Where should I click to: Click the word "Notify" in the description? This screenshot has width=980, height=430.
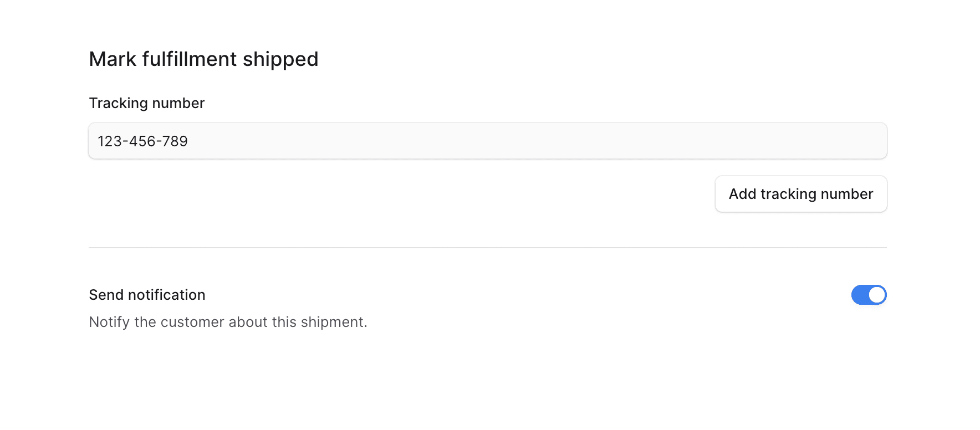[109, 322]
